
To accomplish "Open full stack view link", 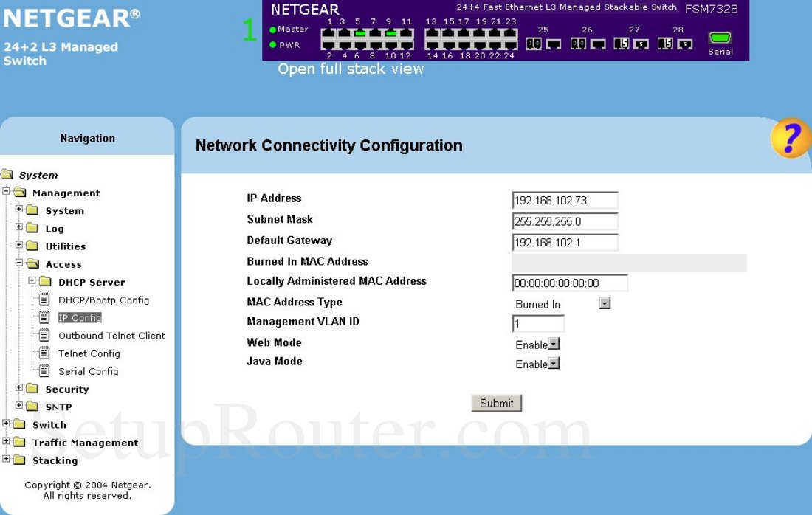I will 351,69.
